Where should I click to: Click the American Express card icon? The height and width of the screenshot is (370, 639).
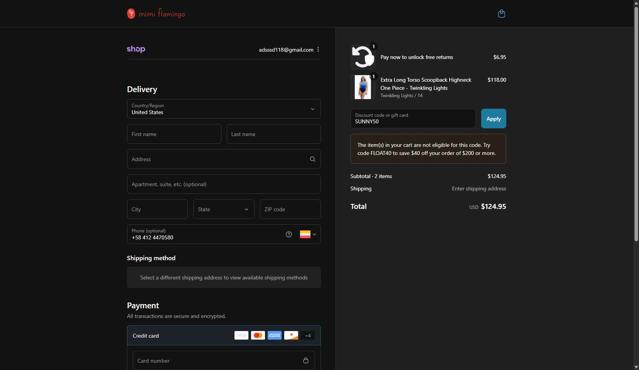275,335
